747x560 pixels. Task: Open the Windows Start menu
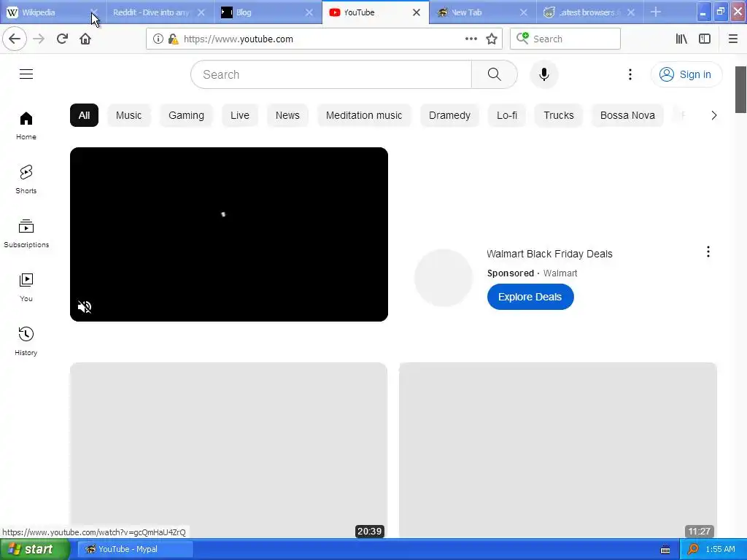click(x=34, y=549)
